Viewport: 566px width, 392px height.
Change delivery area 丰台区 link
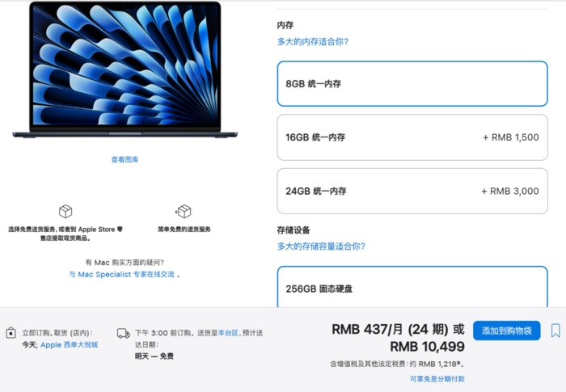228,333
